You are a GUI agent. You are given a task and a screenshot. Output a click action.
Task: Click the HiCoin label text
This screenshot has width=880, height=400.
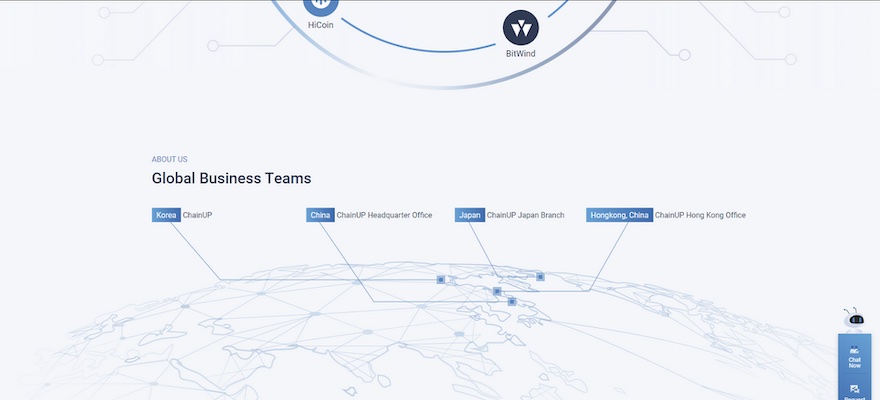[x=321, y=25]
